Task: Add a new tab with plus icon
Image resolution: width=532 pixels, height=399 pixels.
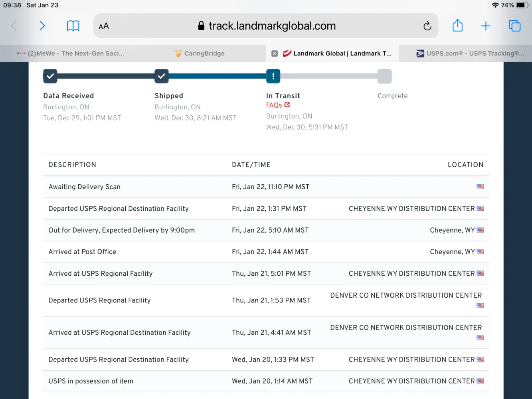Action: click(x=486, y=26)
